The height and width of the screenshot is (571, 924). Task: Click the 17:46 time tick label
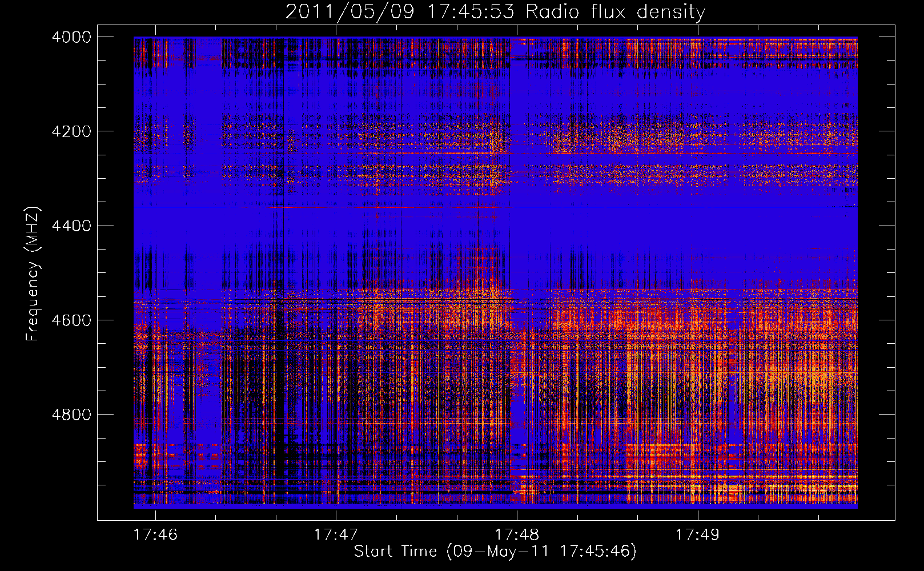pyautogui.click(x=155, y=534)
